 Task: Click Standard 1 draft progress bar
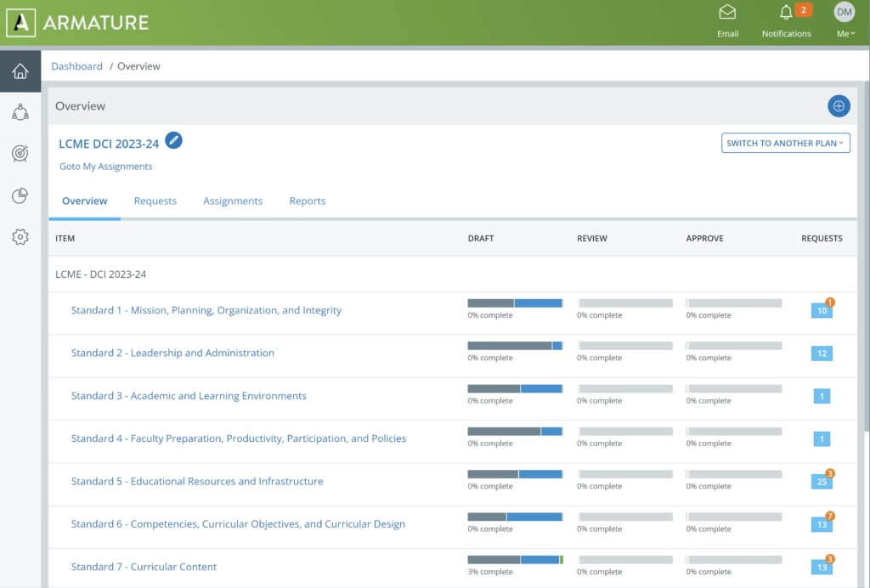pyautogui.click(x=515, y=302)
